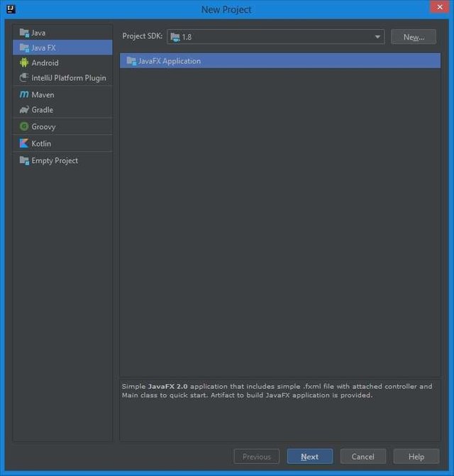Image resolution: width=454 pixels, height=476 pixels.
Task: Click the Groovy green circle icon
Action: (24, 126)
